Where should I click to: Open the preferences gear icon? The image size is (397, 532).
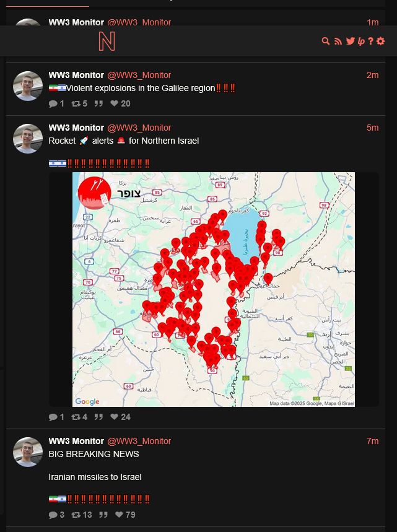click(x=381, y=41)
